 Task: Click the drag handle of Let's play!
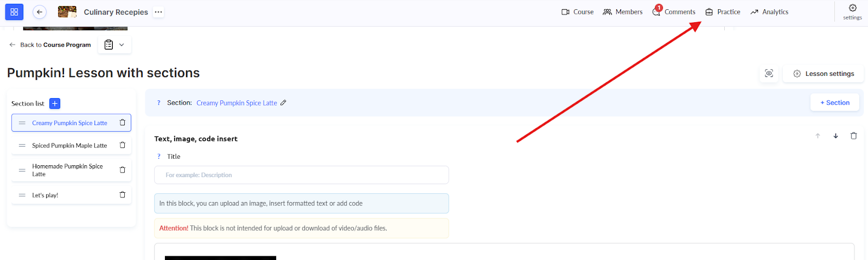coord(22,195)
